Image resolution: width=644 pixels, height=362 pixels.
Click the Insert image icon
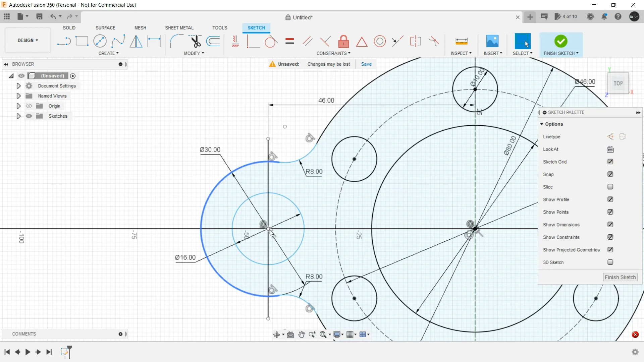(x=492, y=42)
